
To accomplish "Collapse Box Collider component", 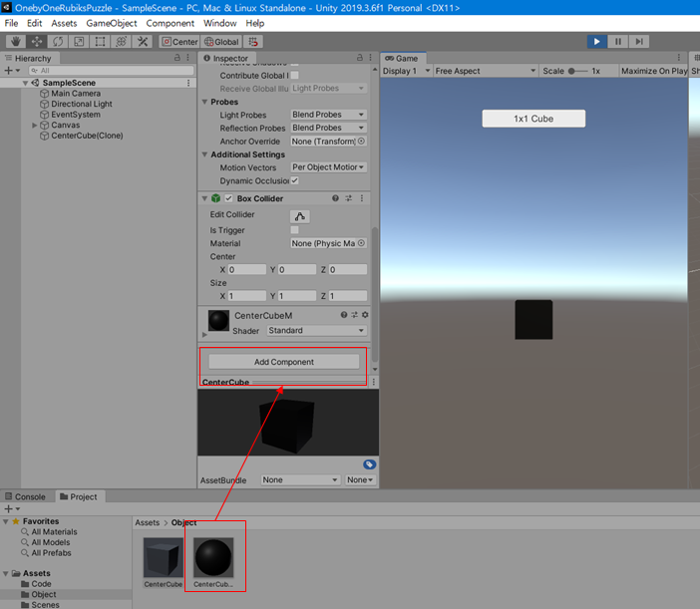I will click(x=204, y=198).
